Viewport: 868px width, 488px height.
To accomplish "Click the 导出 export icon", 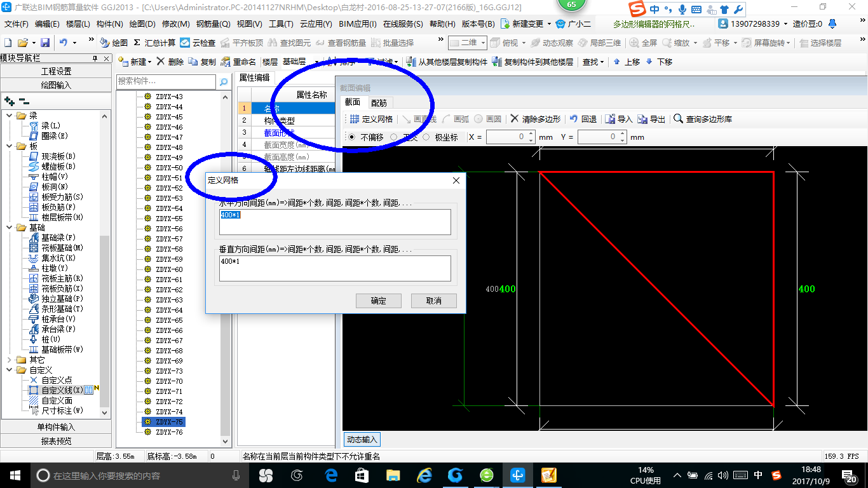I will tap(651, 119).
